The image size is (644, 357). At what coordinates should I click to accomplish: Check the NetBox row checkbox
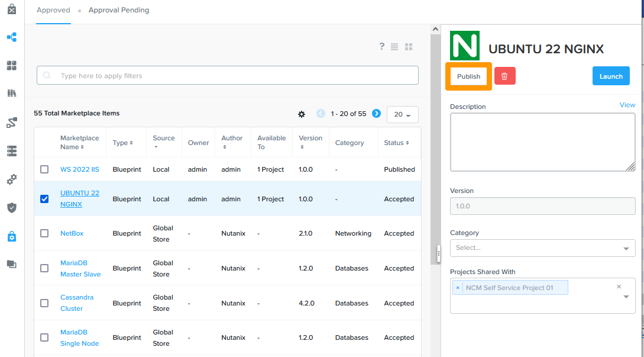click(x=44, y=233)
